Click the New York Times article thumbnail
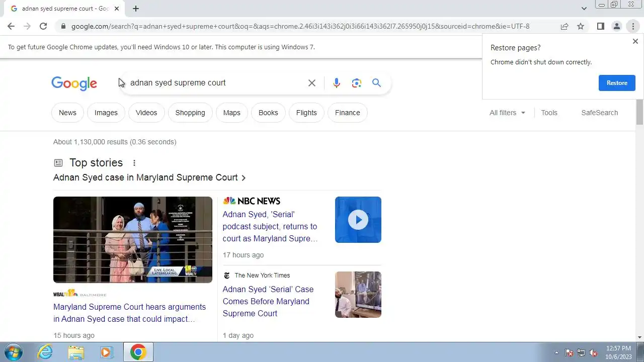The width and height of the screenshot is (644, 362). click(x=358, y=295)
